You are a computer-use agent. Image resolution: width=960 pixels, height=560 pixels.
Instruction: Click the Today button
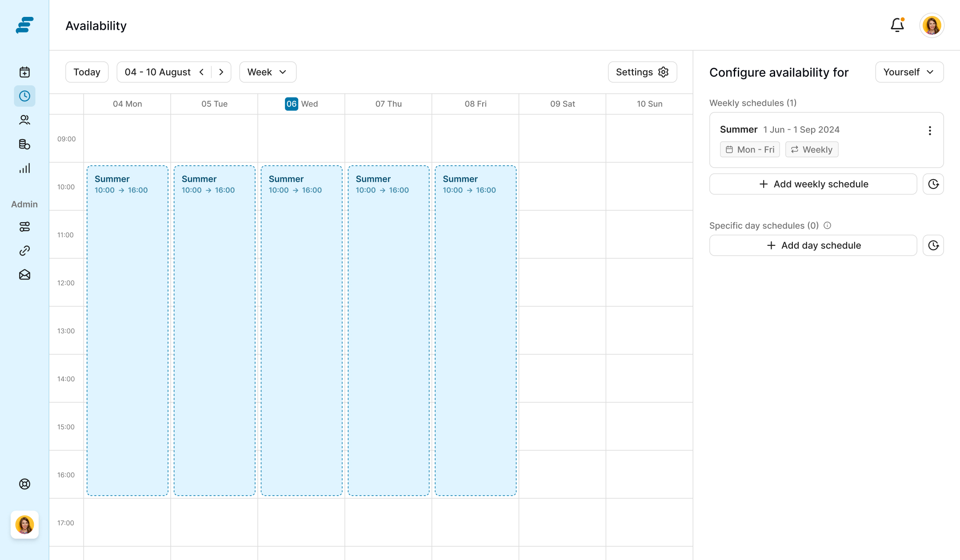click(87, 72)
